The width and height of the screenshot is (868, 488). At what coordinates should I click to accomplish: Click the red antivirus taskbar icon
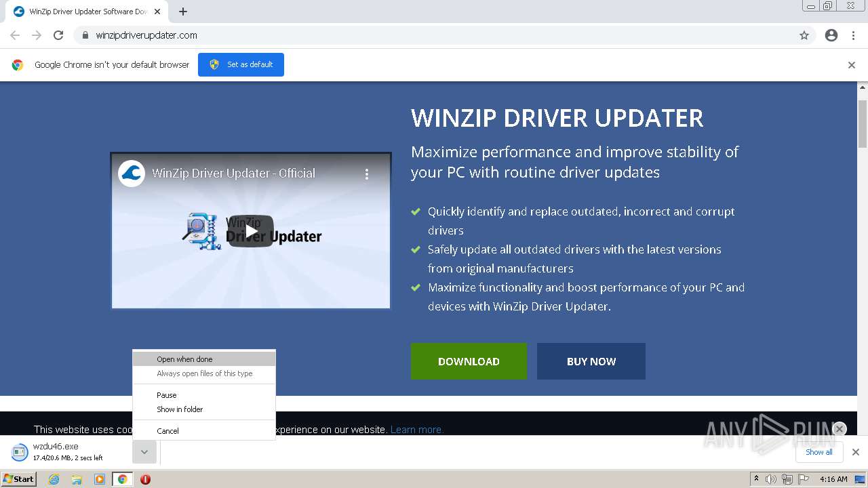coord(145,479)
